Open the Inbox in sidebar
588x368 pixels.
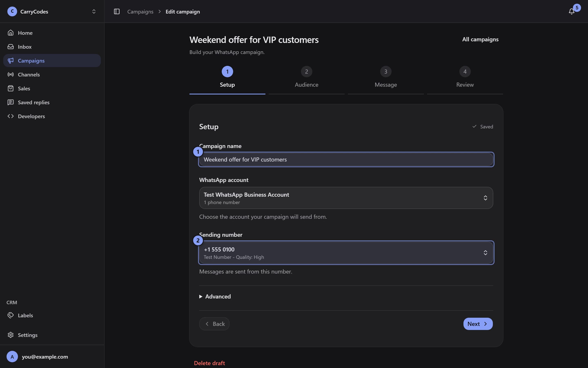pyautogui.click(x=52, y=46)
